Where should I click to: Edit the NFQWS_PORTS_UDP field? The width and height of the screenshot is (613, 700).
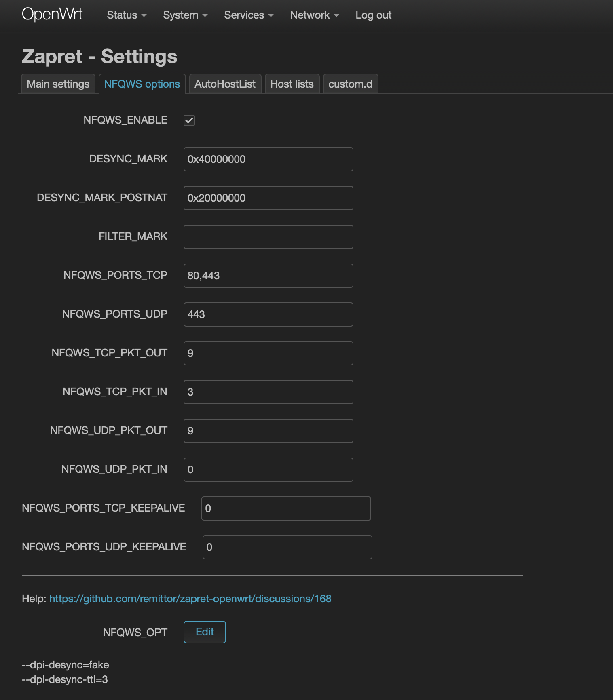(x=268, y=314)
